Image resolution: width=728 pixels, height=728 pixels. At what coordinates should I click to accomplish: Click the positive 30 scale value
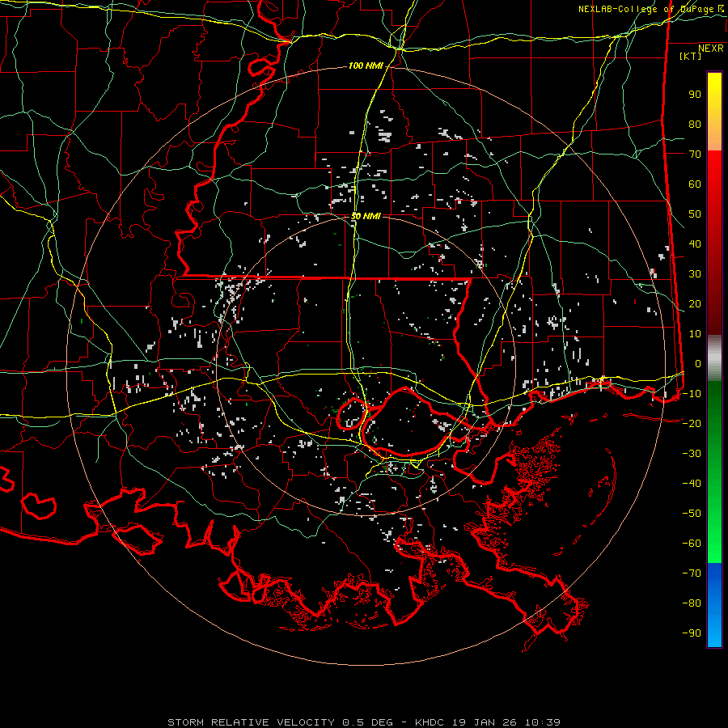click(x=695, y=274)
